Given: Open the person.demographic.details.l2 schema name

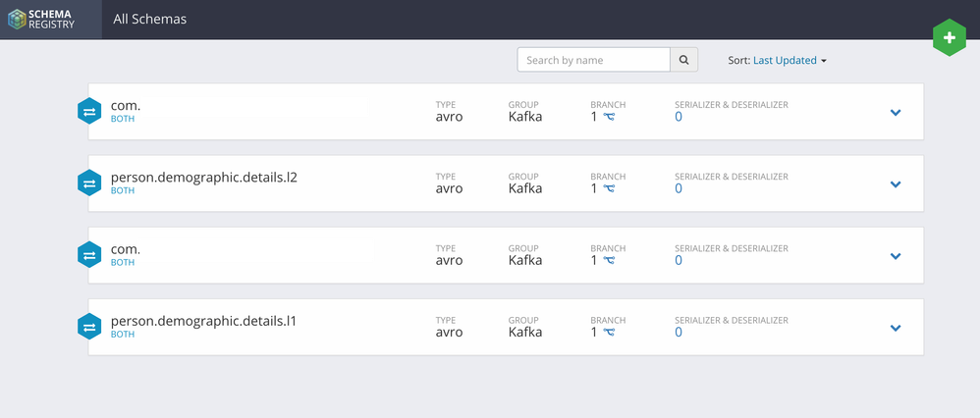Looking at the screenshot, I should pos(204,178).
